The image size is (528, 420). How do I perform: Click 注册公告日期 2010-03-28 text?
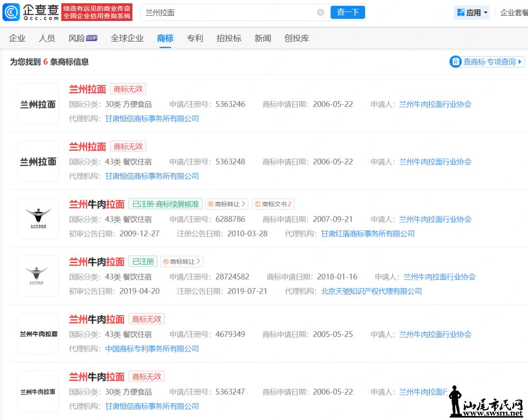pyautogui.click(x=222, y=234)
